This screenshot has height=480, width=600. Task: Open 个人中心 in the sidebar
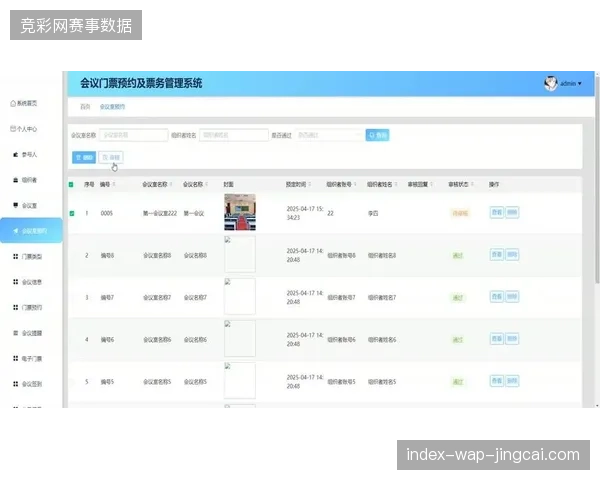click(x=24, y=129)
